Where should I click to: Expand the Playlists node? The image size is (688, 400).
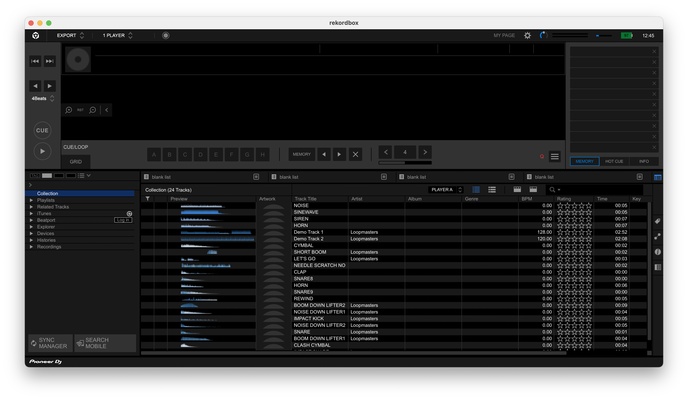click(x=31, y=200)
